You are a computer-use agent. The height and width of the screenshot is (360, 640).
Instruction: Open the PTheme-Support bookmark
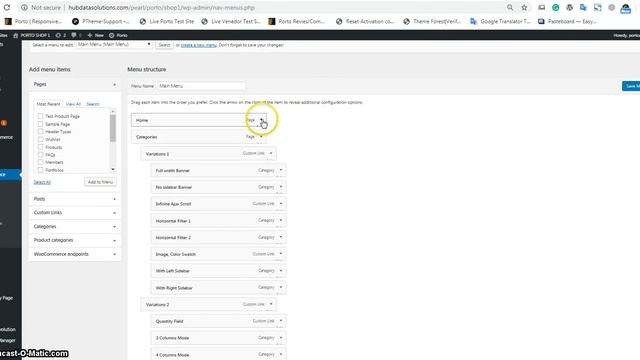tap(101, 21)
